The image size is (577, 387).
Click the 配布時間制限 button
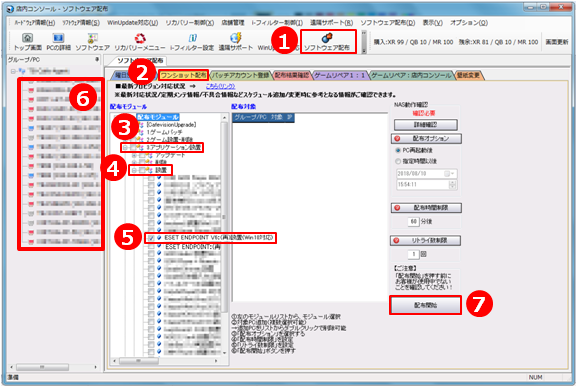coord(426,208)
